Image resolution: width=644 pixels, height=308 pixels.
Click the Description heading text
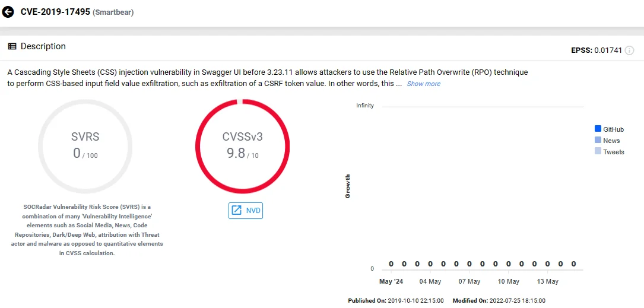43,46
